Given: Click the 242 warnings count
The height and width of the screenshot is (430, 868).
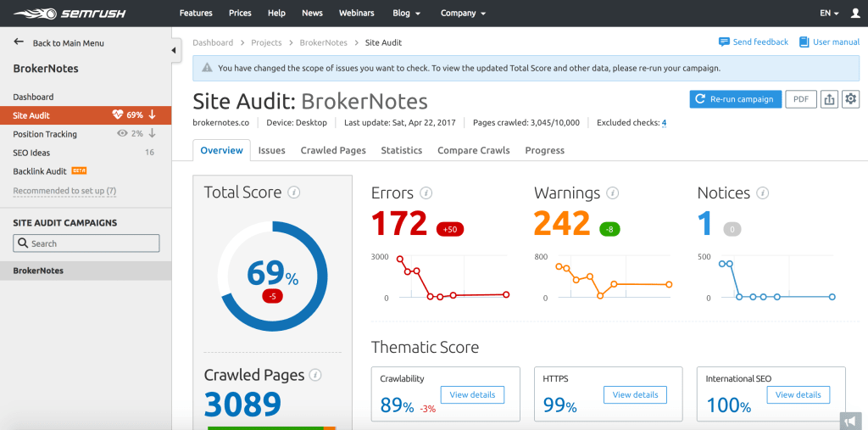Looking at the screenshot, I should (563, 223).
